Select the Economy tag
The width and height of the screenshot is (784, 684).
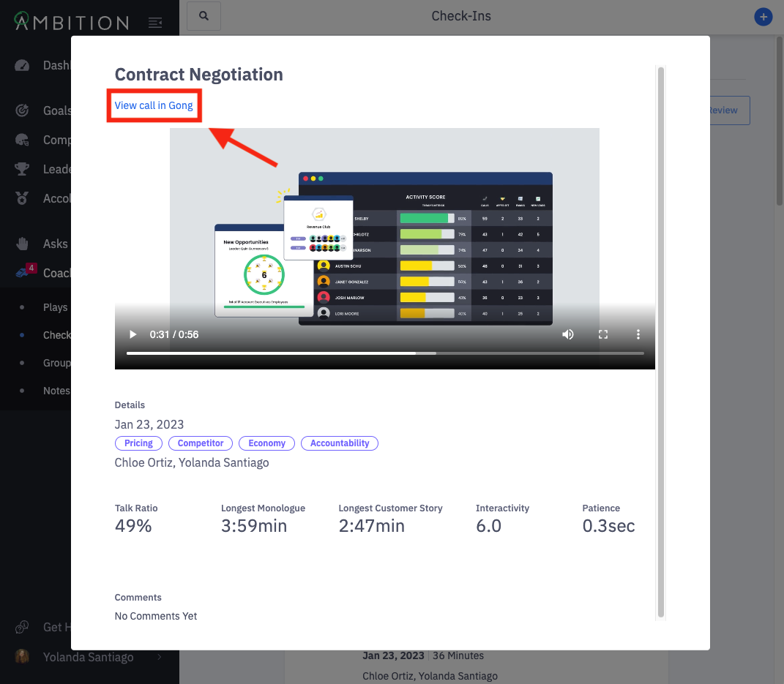pos(266,443)
